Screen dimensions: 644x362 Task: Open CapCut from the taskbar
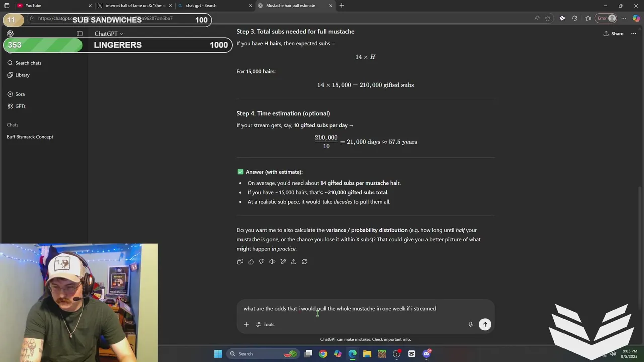[412, 354]
